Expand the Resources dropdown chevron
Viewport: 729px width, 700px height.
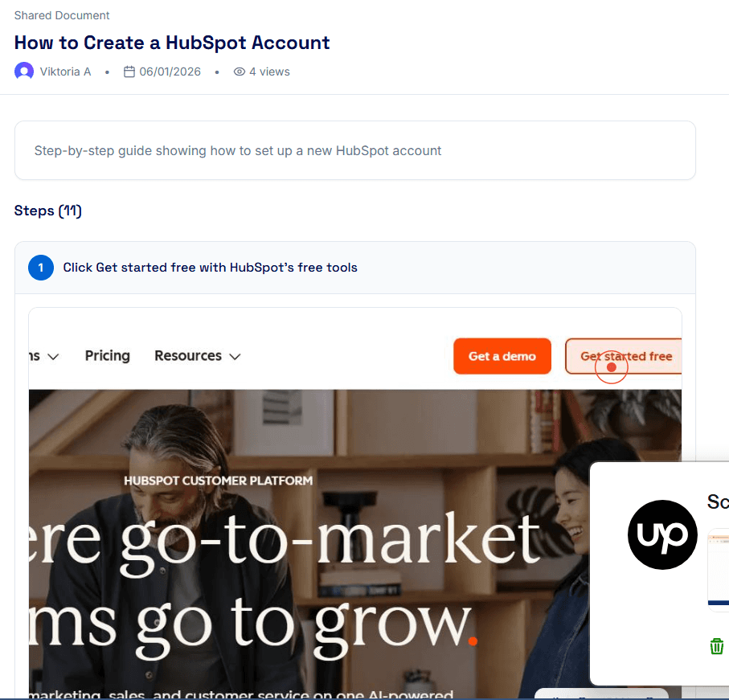(235, 357)
